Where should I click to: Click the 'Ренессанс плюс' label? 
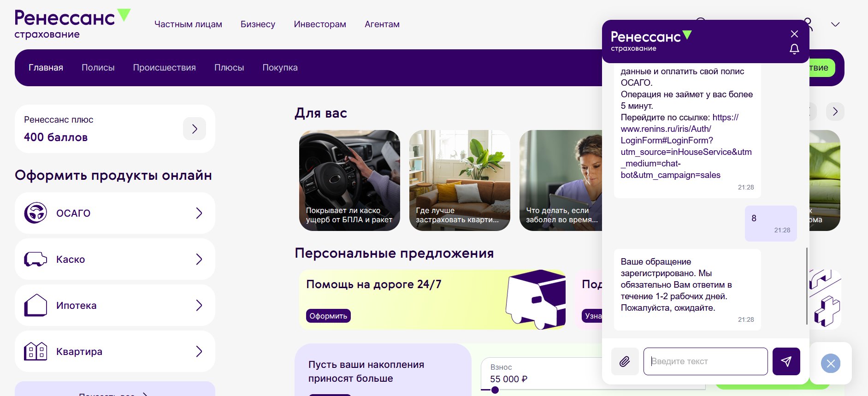coord(59,120)
